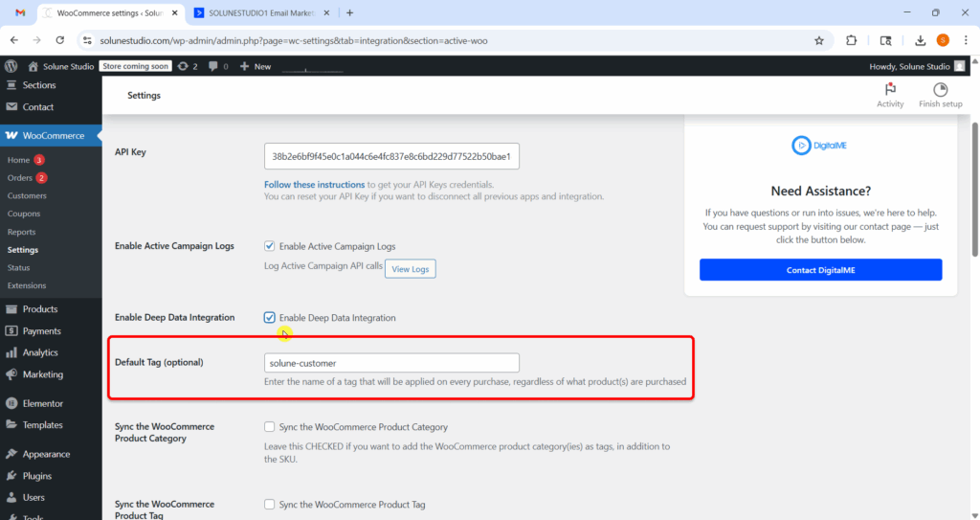Viewport: 980px width, 520px height.
Task: Open Sections in the sidebar
Action: click(x=38, y=85)
